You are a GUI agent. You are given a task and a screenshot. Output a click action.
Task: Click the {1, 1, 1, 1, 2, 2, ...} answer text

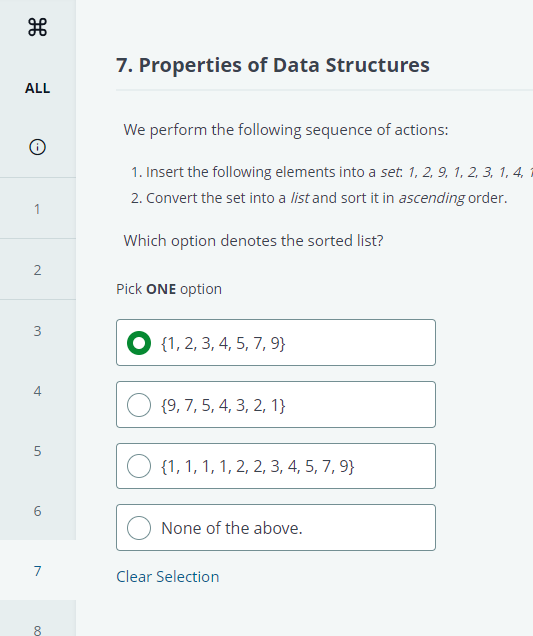tap(258, 466)
